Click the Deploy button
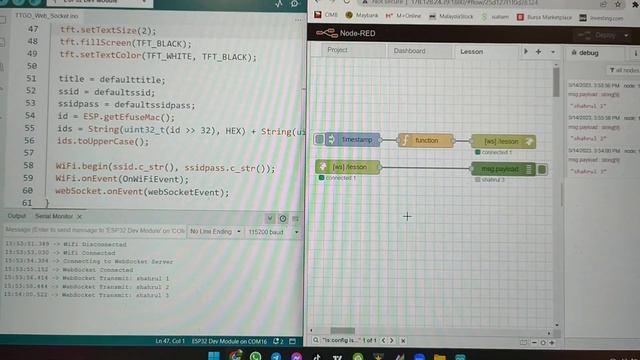Image resolution: width=640 pixels, height=360 pixels. [x=598, y=35]
